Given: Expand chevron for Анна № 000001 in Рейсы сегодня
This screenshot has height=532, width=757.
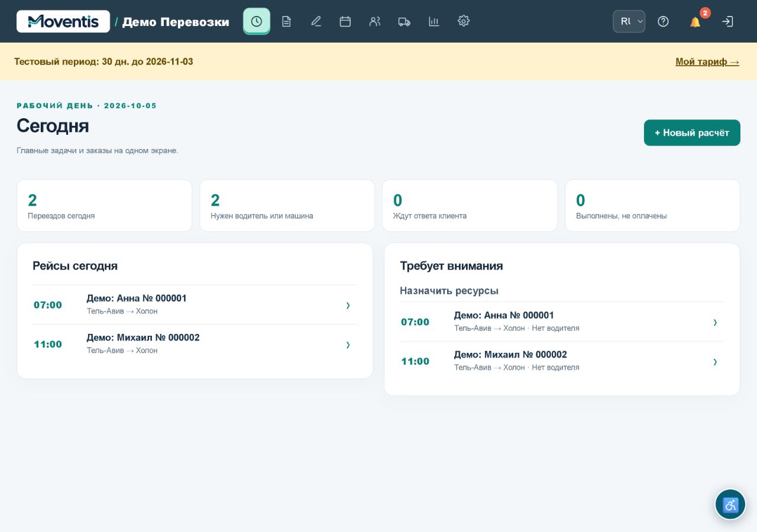Looking at the screenshot, I should click(348, 305).
